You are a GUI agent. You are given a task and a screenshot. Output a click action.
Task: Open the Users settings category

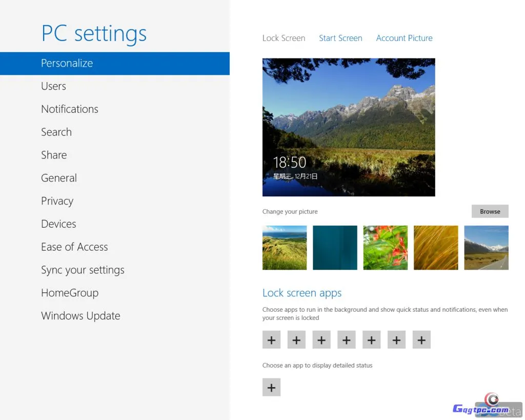pos(54,86)
